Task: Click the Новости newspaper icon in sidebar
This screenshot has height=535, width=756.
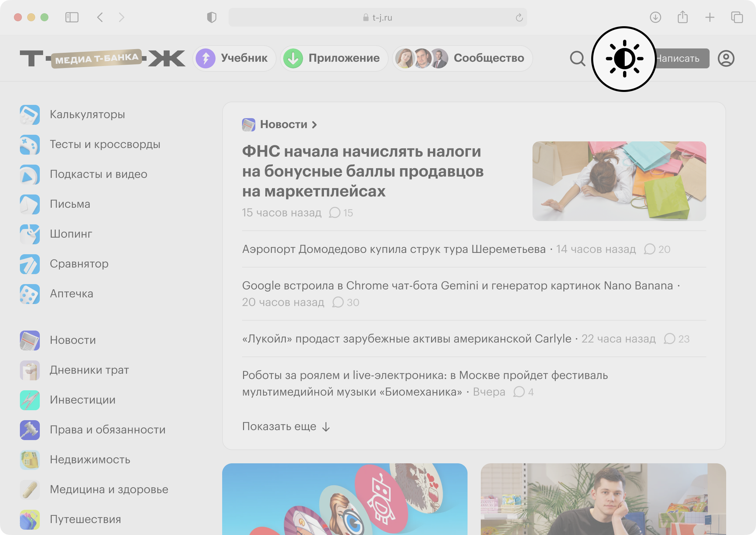Action: [x=30, y=341]
